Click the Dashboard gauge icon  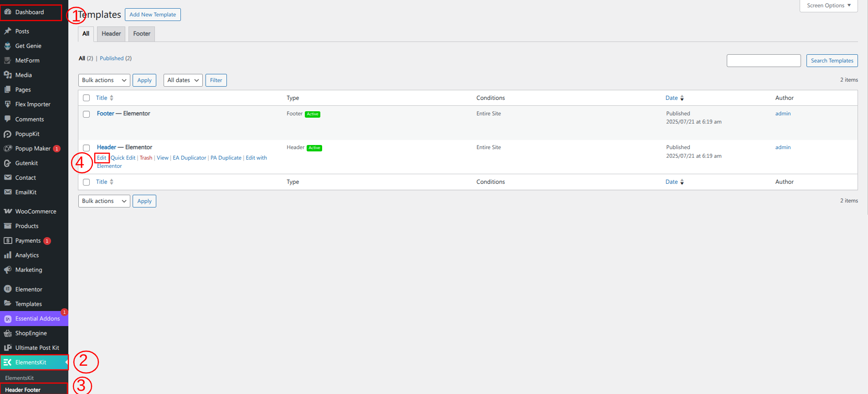tap(8, 12)
